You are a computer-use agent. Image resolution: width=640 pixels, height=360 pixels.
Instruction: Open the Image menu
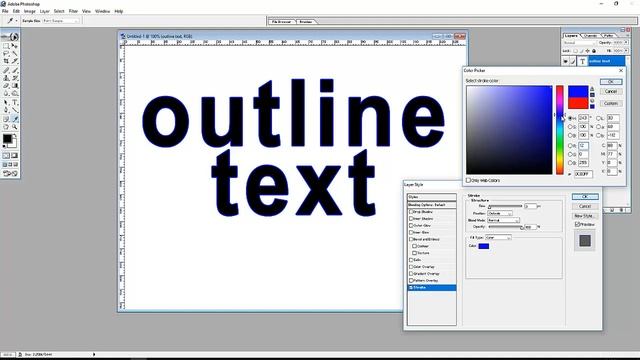[x=29, y=11]
